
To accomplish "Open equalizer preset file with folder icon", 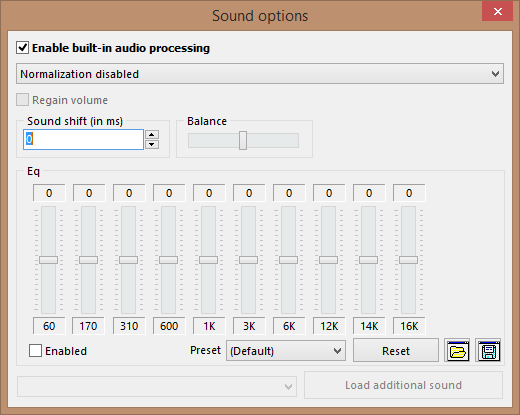I will [x=457, y=350].
